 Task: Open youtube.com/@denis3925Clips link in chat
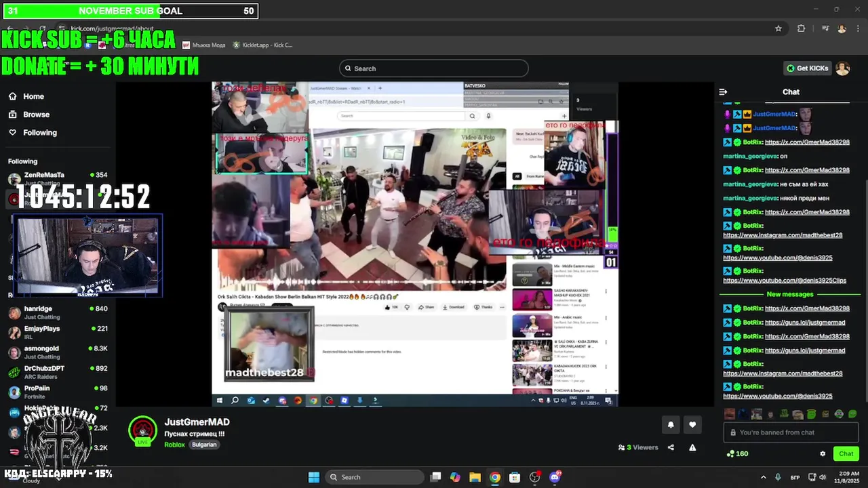(785, 281)
